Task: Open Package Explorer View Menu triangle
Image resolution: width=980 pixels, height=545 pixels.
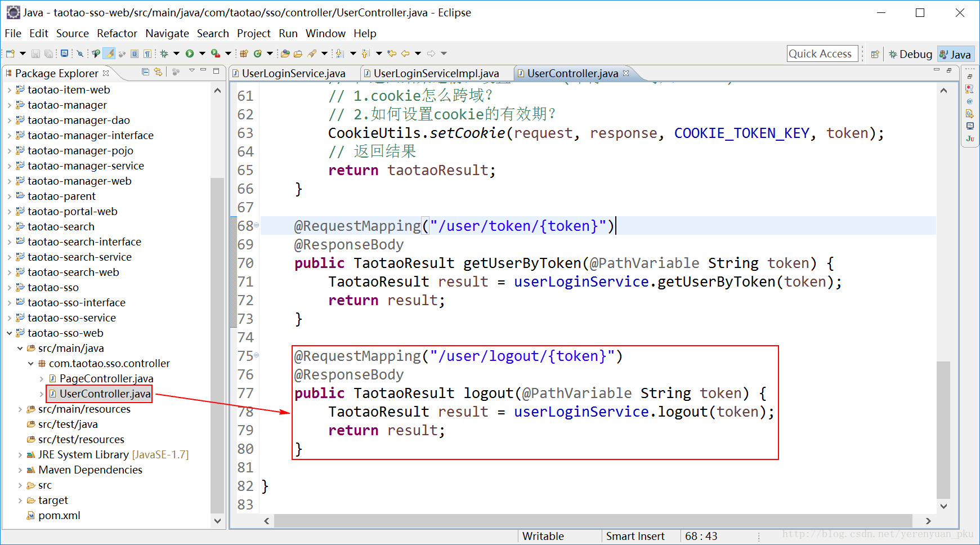Action: tap(191, 70)
